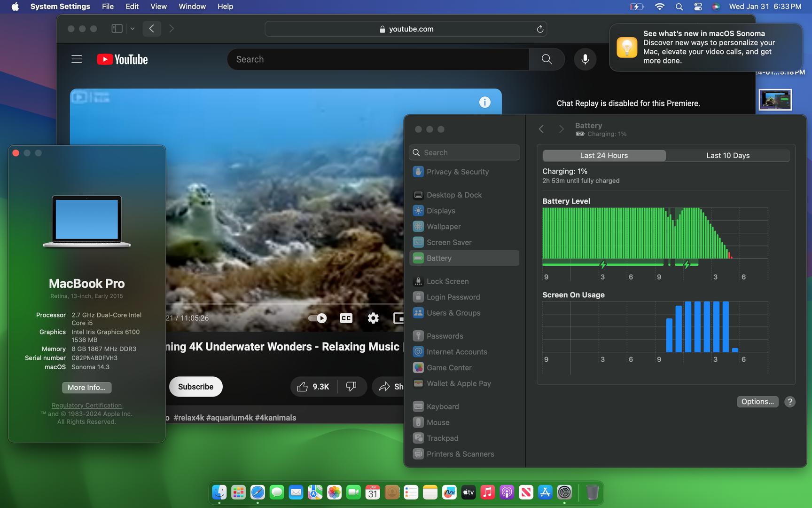Open the Help menu in menu bar

[225, 7]
